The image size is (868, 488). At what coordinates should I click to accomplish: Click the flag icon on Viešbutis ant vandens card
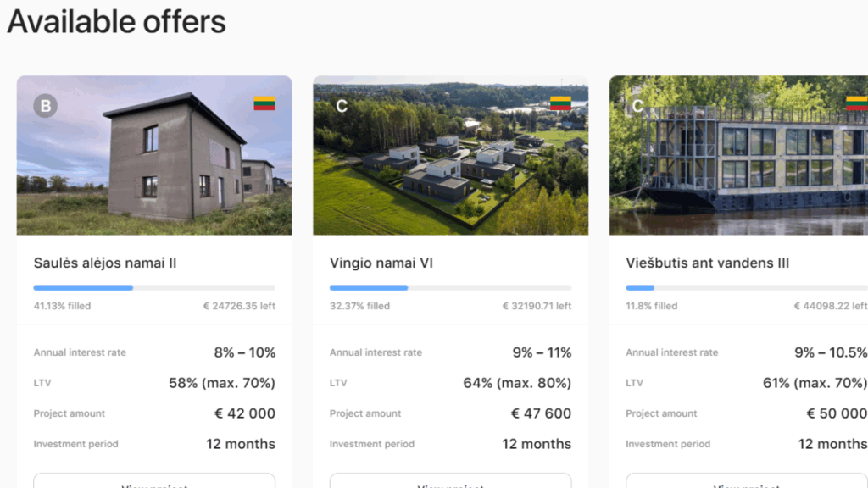pyautogui.click(x=856, y=103)
